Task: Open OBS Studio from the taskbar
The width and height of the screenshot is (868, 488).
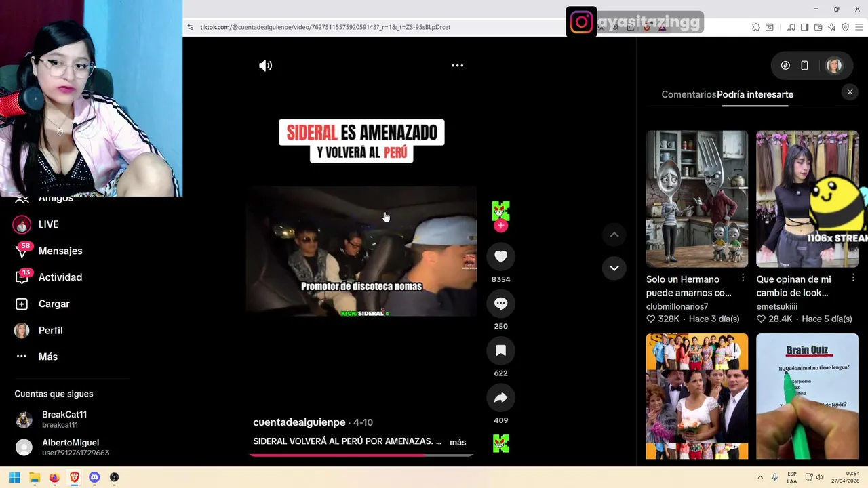Action: [114, 477]
